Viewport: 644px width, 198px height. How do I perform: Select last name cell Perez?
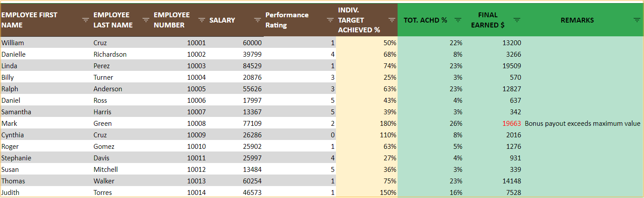[122, 66]
